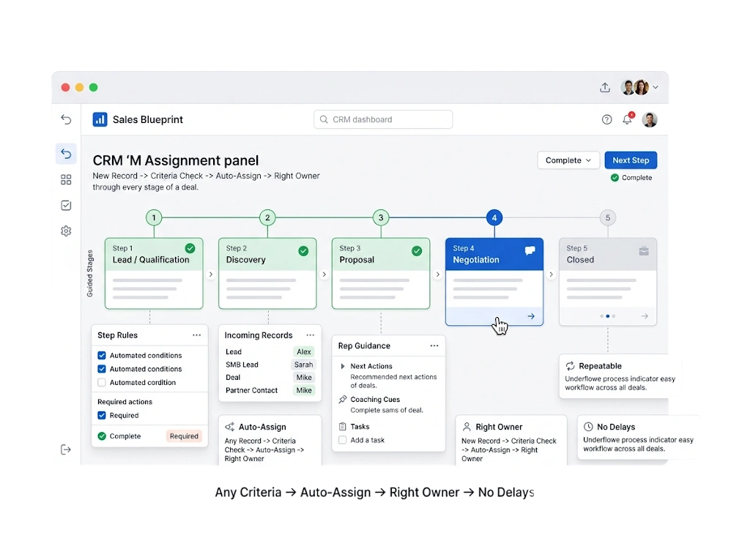
Task: Click the green check on Lead / Qualification
Action: tap(190, 249)
